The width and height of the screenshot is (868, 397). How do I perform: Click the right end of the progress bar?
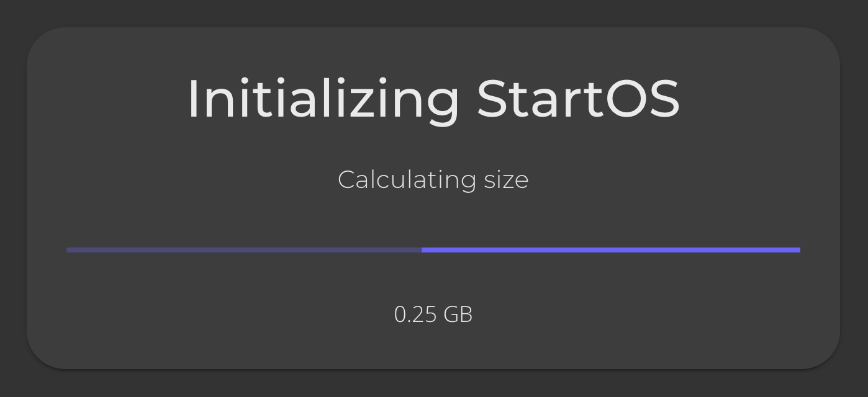point(798,250)
